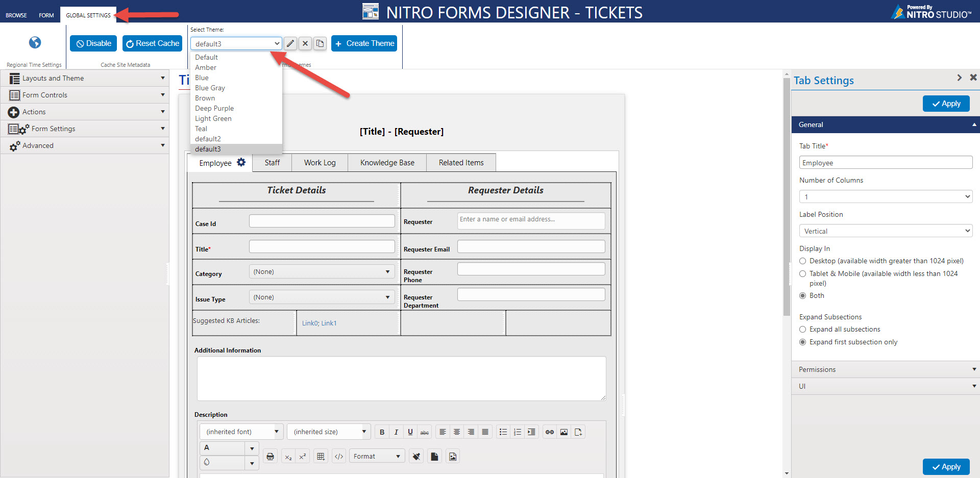
Task: Close the Tab Settings panel
Action: point(973,78)
